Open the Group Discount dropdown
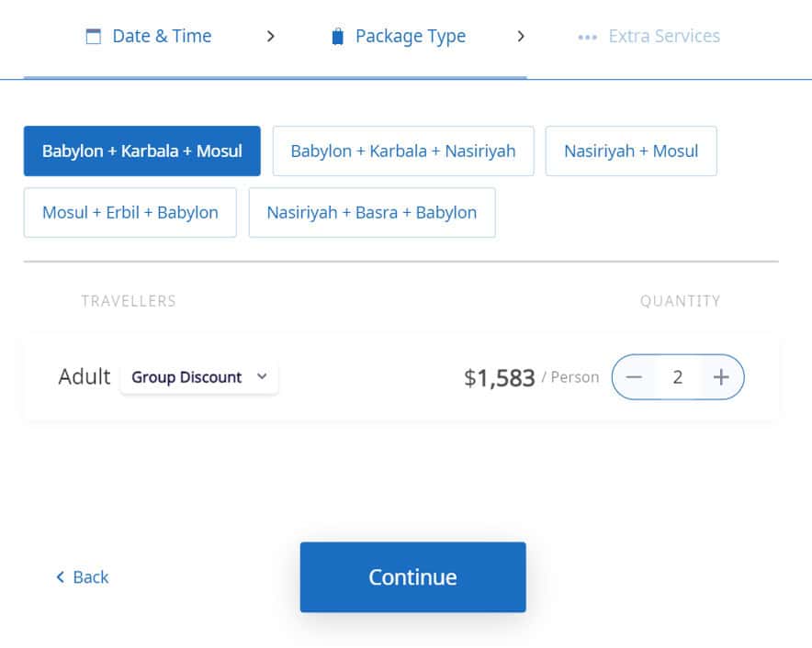 tap(198, 377)
